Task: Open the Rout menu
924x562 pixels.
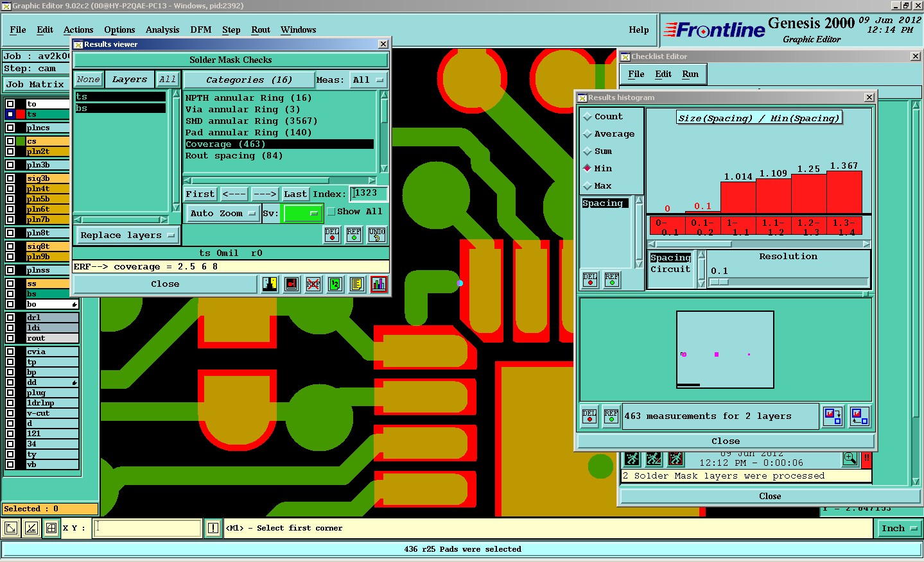Action: [x=261, y=30]
